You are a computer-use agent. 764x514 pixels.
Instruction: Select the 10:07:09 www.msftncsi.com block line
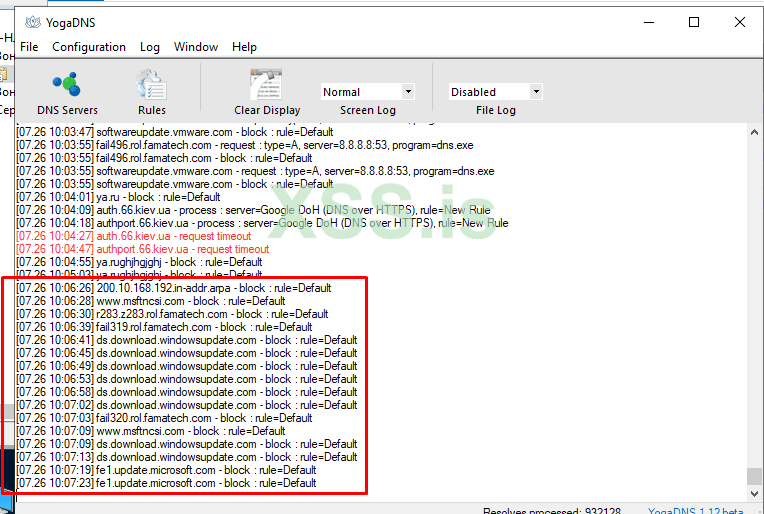[151, 431]
